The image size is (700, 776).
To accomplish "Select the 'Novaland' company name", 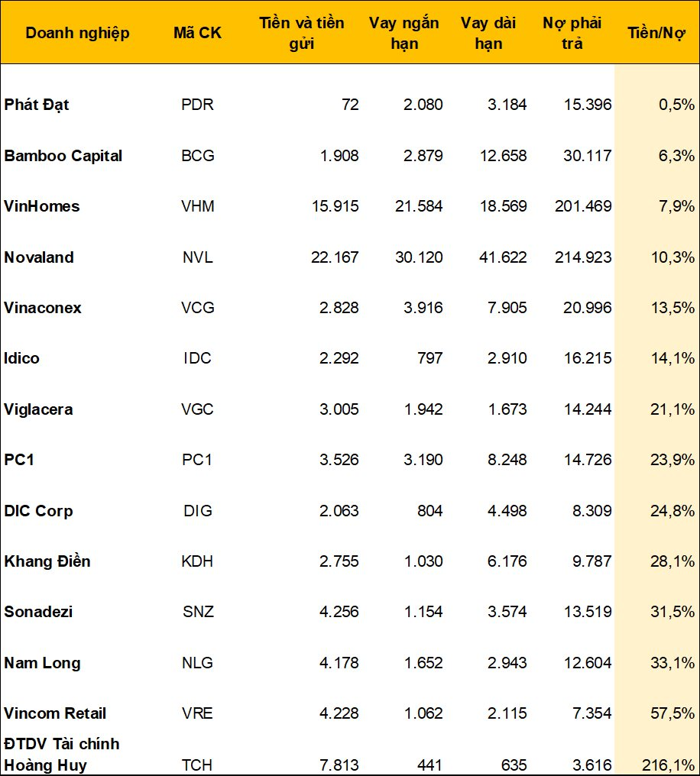I will point(39,257).
